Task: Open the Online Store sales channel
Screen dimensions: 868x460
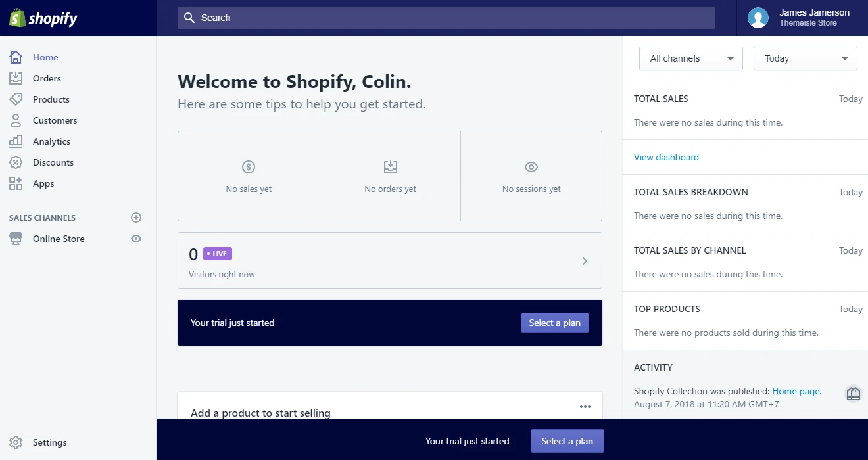Action: [x=59, y=239]
